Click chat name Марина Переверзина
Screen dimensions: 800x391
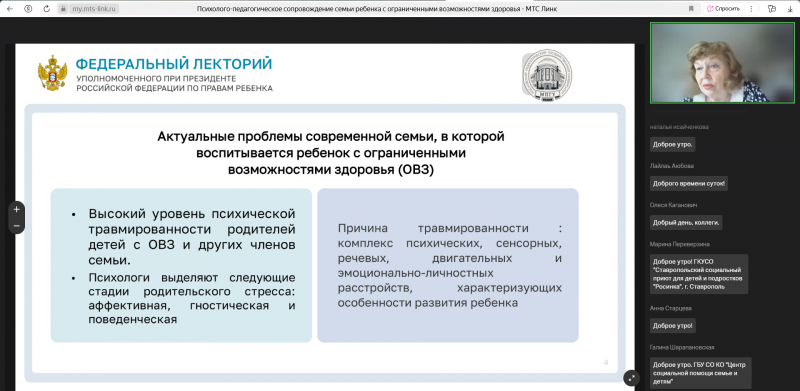tap(680, 244)
